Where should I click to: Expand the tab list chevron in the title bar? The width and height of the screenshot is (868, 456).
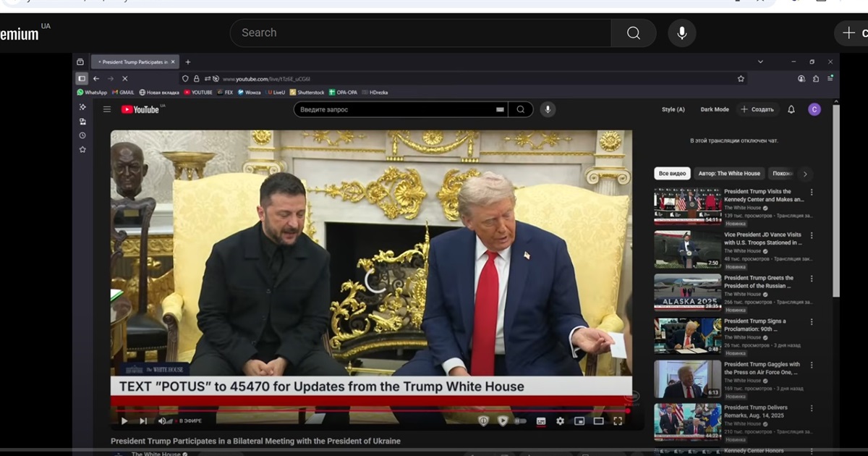(760, 62)
